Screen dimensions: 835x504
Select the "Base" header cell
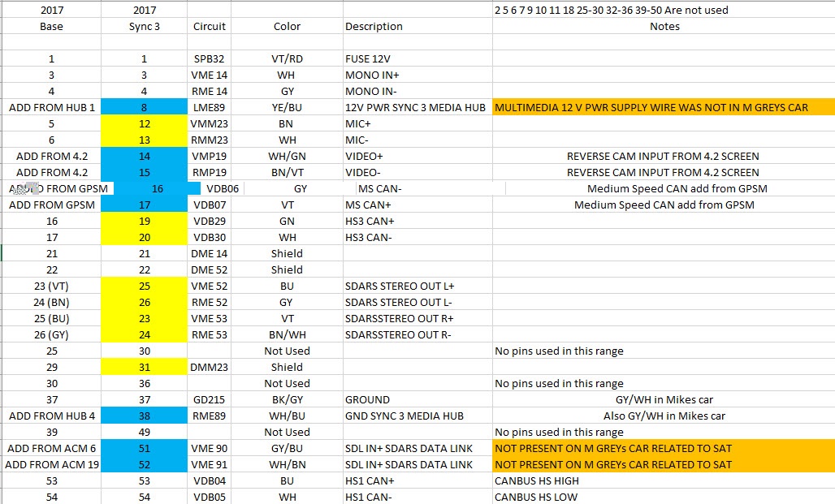point(51,26)
